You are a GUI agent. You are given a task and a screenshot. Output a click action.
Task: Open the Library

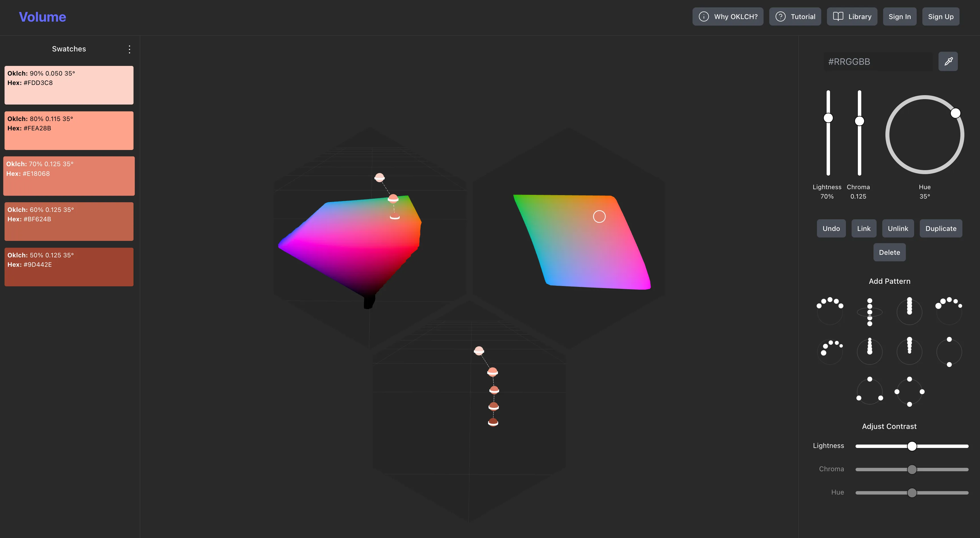(x=852, y=17)
